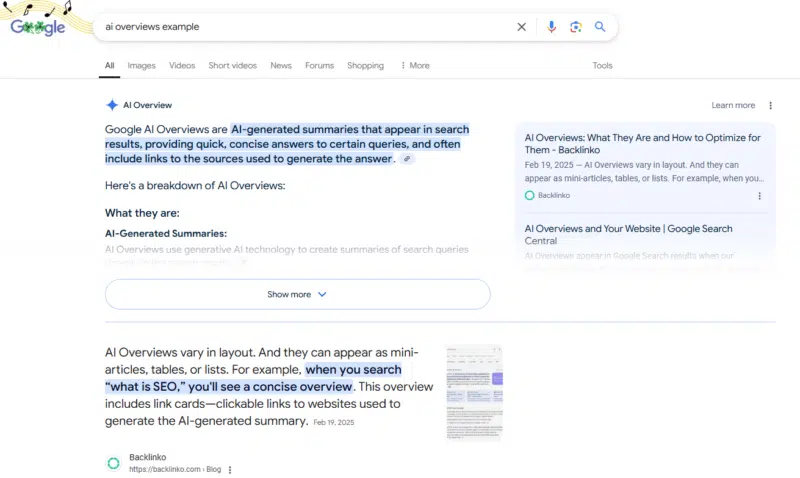
Task: Click the highlighted 'what is SEO' snippet text
Action: pos(254,378)
